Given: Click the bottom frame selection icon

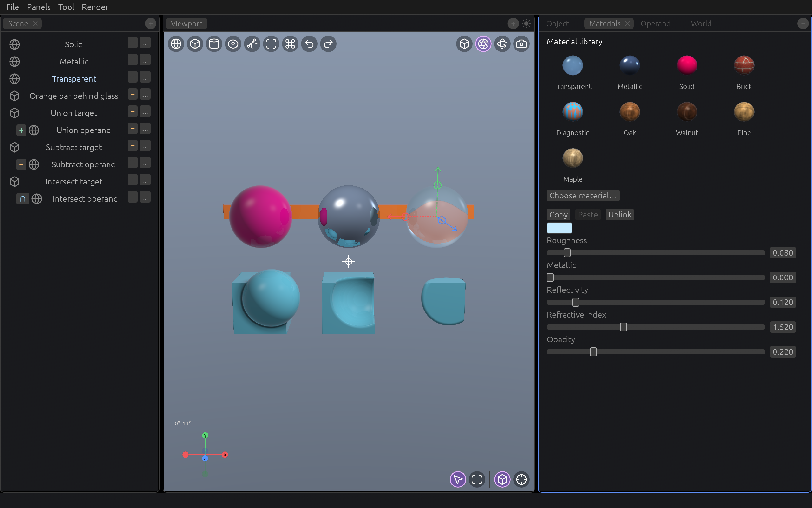Looking at the screenshot, I should point(477,479).
